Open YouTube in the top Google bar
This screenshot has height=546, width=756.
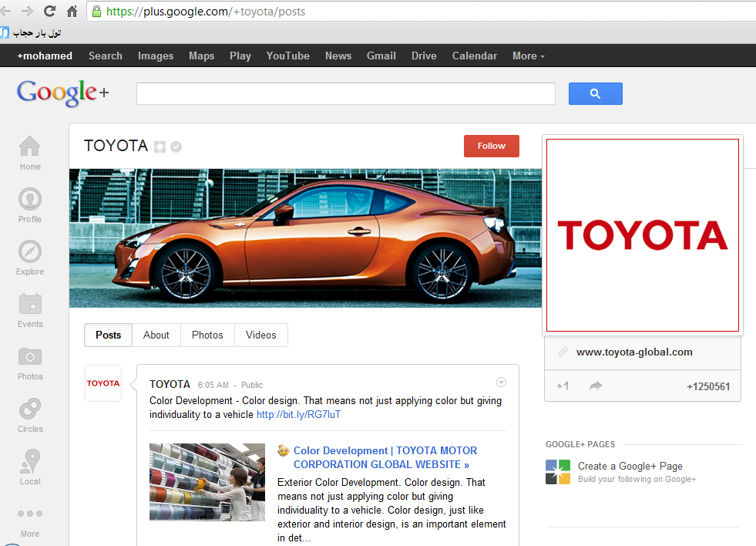point(288,56)
